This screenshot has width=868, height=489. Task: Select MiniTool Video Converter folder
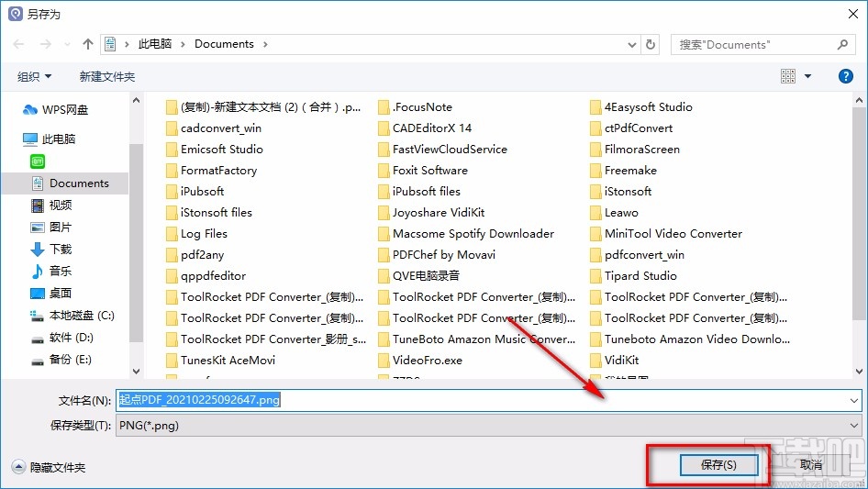tap(666, 234)
